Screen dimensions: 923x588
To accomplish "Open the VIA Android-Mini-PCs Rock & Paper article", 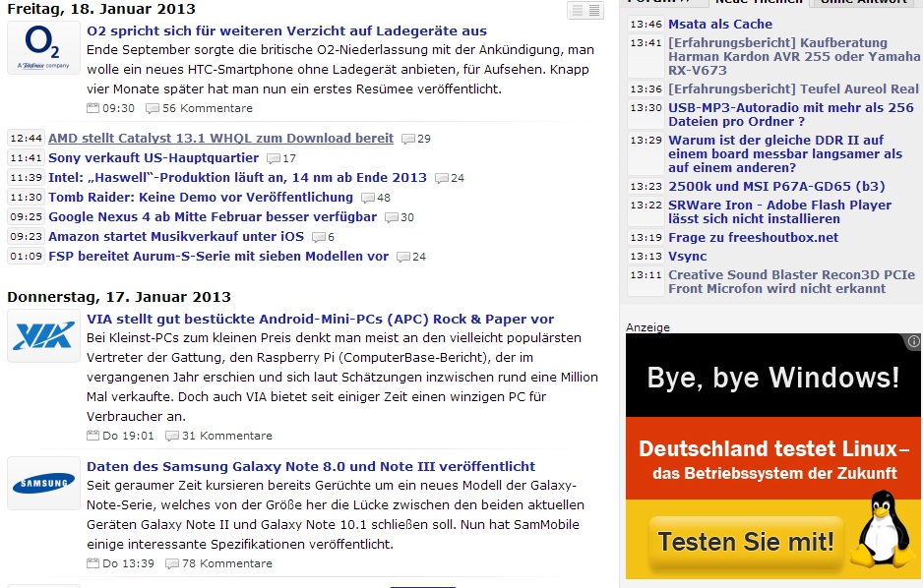I will coord(320,320).
